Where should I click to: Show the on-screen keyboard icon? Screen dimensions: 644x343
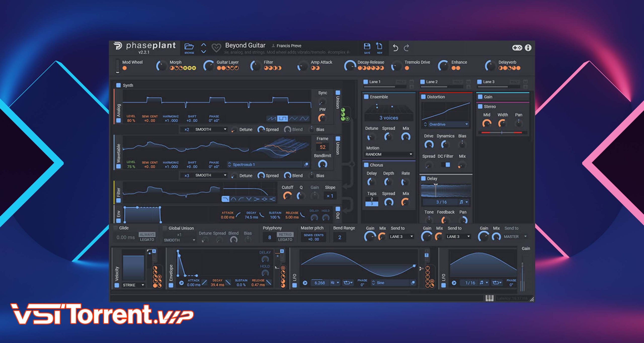click(x=489, y=298)
